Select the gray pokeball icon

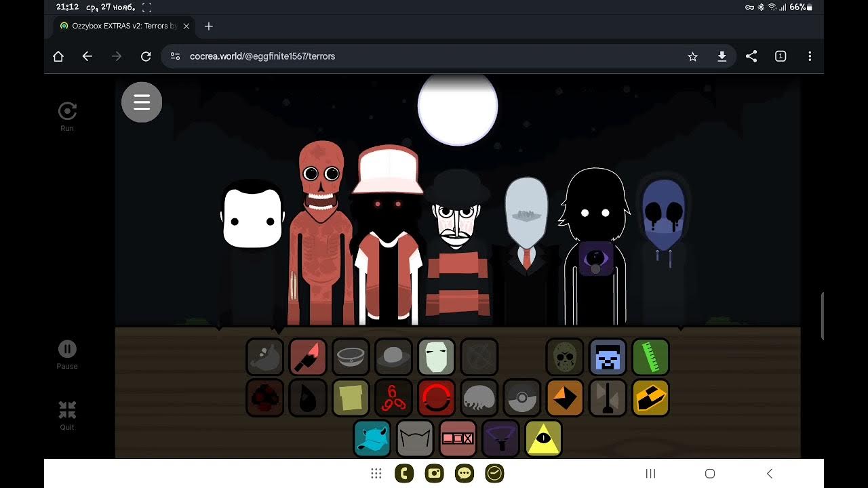(x=522, y=398)
